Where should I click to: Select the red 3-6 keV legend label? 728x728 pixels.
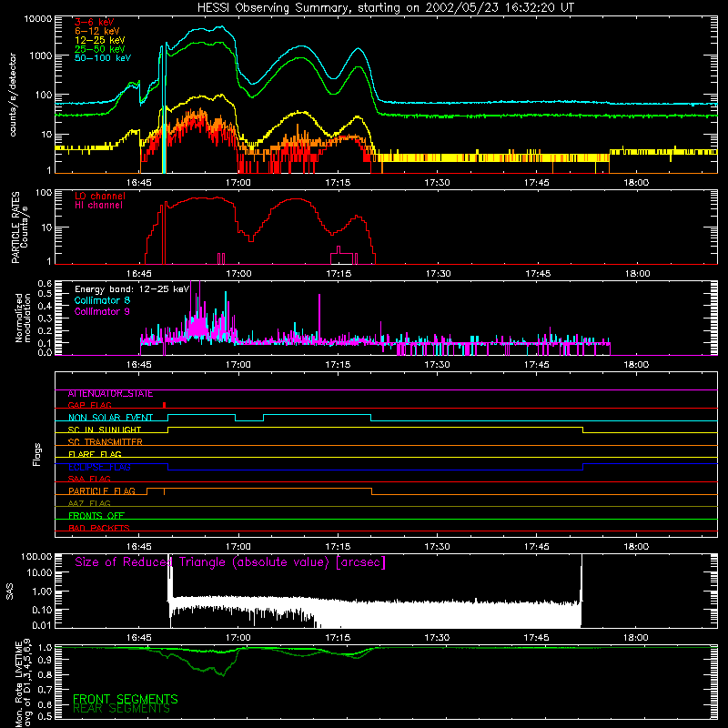click(95, 22)
